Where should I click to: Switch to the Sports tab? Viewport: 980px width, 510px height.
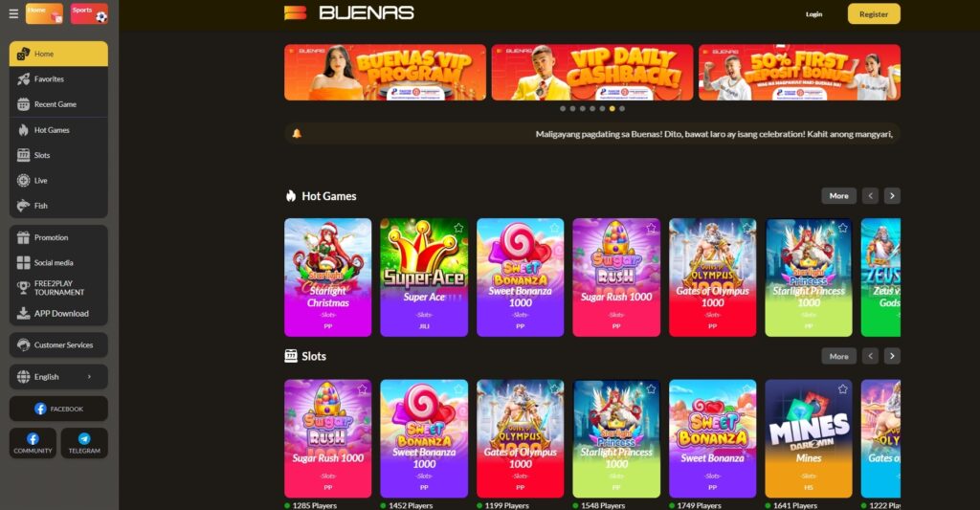pyautogui.click(x=89, y=13)
